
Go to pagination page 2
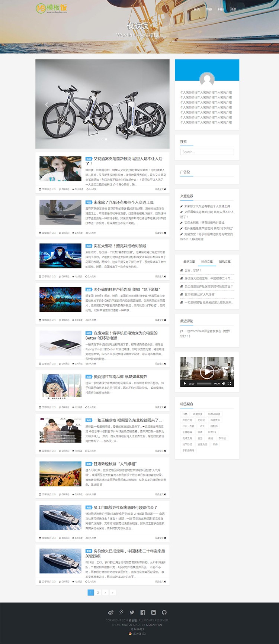(98, 592)
